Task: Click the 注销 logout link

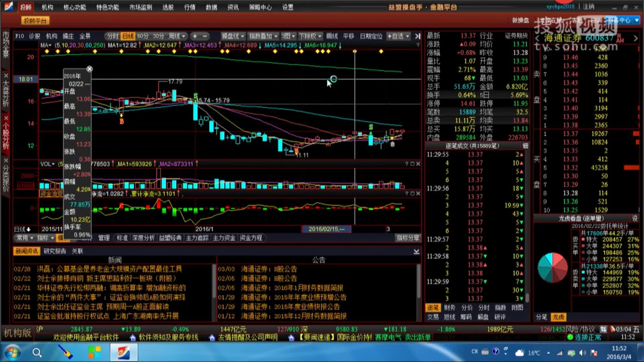Action: (x=588, y=6)
